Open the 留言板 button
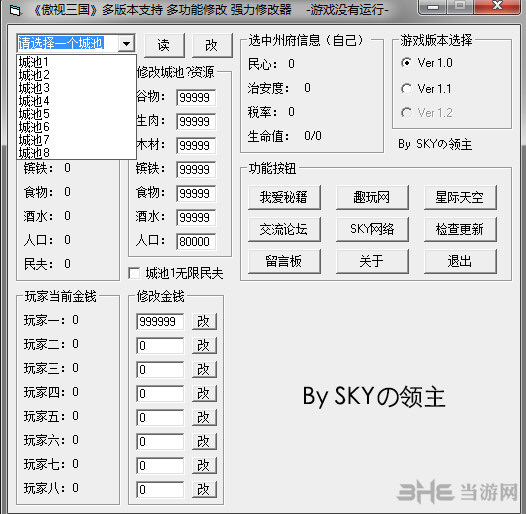 pos(284,261)
